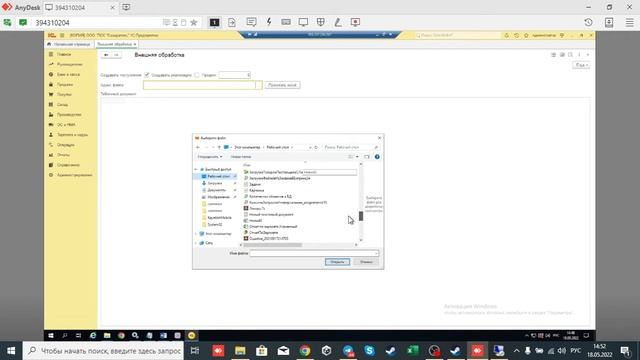Screen dimensions: 640x360
Task: Click the AnyDesk lightning actions icon
Action: click(269, 22)
